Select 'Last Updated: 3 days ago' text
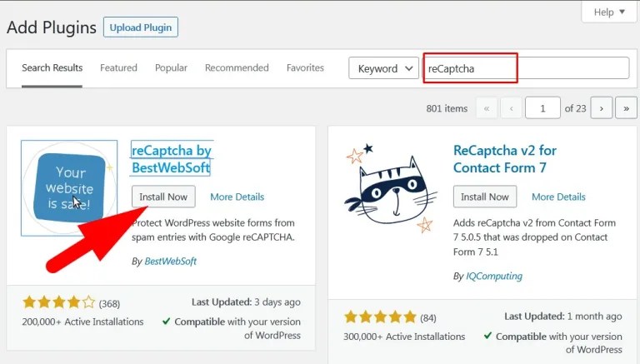 tap(246, 302)
